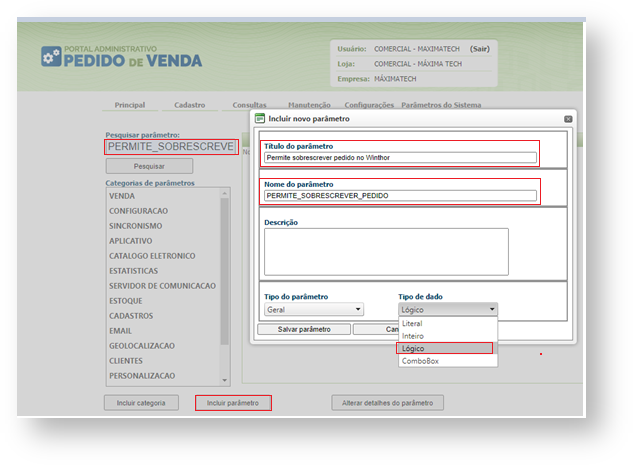The width and height of the screenshot is (634, 466).
Task: Click the Sair logout link
Action: click(480, 48)
